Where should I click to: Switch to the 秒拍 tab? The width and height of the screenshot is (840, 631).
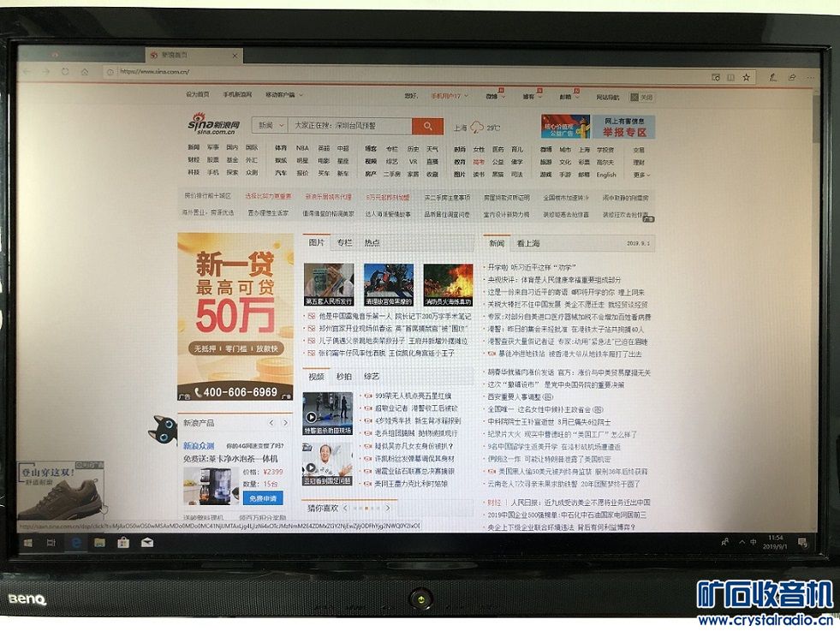[344, 377]
